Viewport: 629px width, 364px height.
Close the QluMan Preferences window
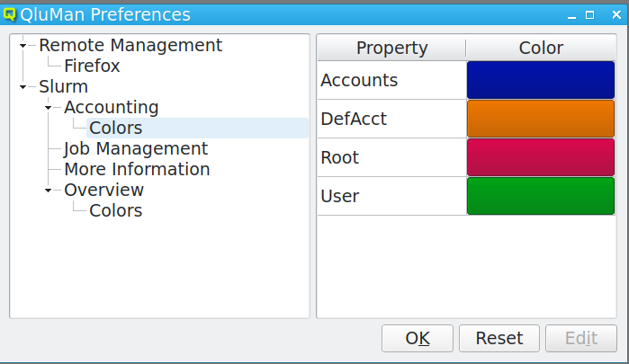(616, 15)
